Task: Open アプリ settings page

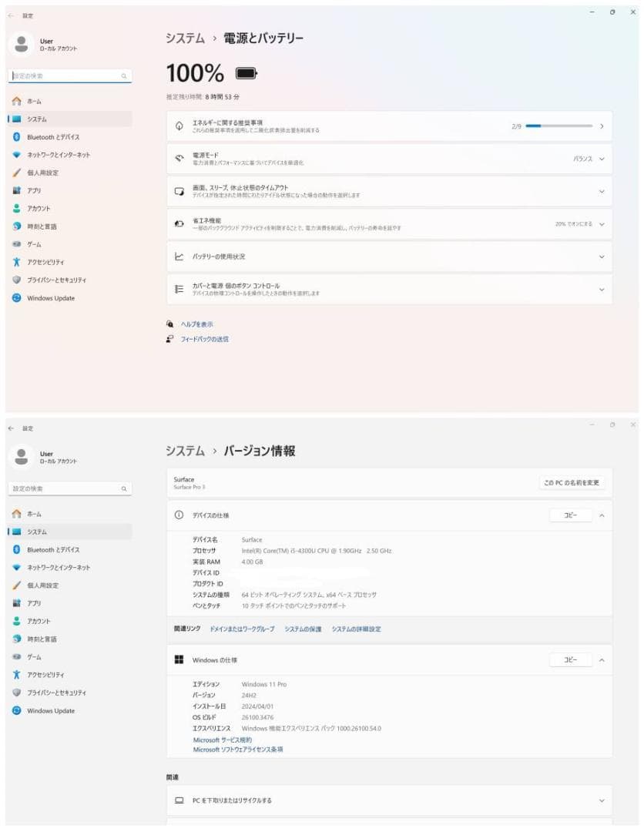Action: point(35,190)
